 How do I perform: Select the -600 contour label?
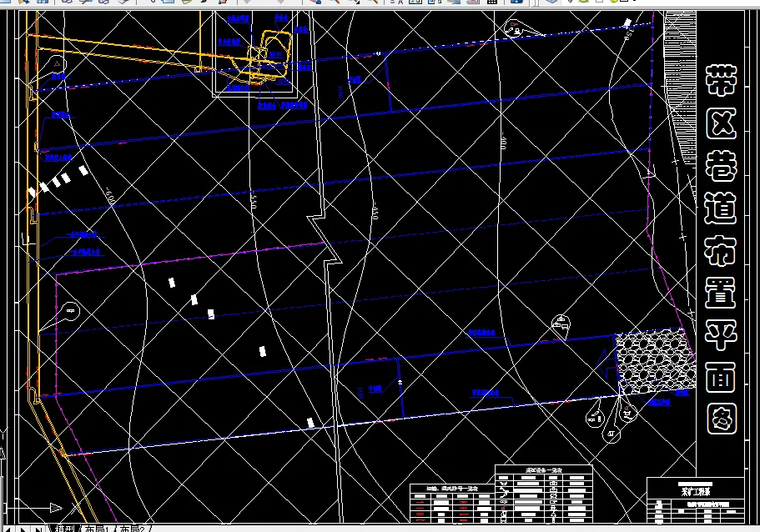point(109,194)
